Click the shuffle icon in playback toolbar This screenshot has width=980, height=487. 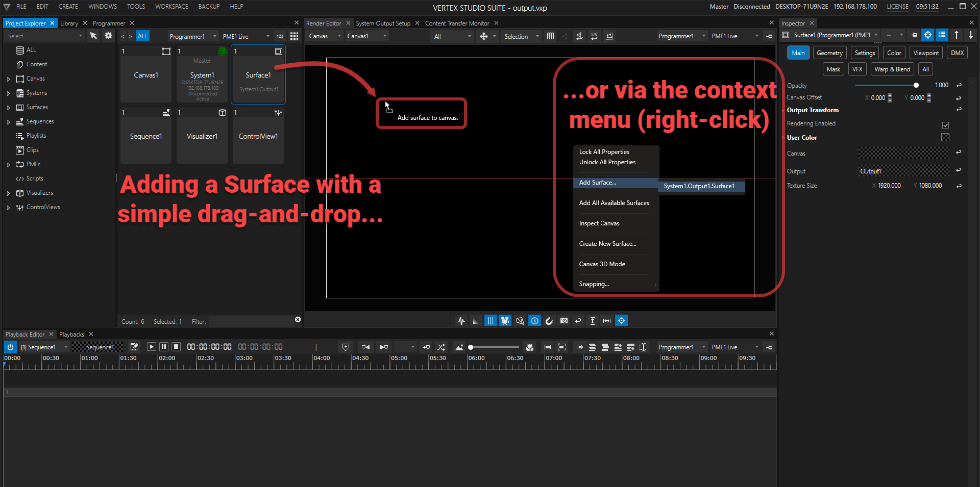pyautogui.click(x=441, y=347)
